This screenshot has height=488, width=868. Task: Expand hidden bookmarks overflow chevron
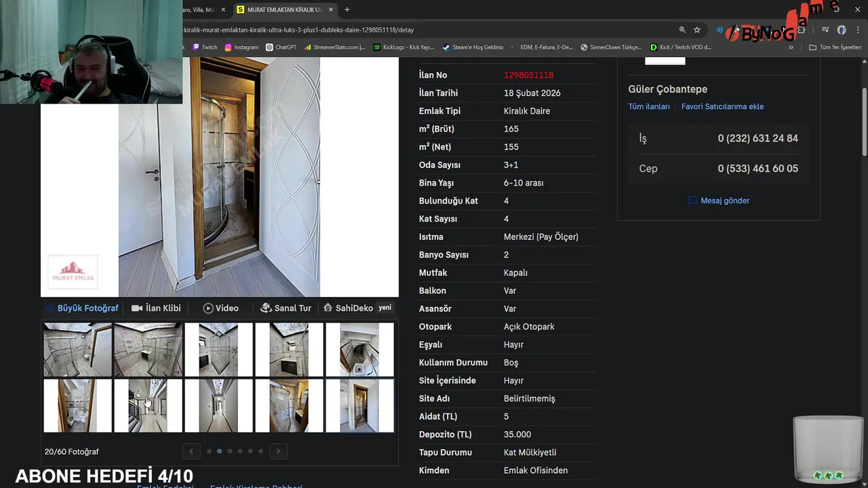pyautogui.click(x=791, y=47)
